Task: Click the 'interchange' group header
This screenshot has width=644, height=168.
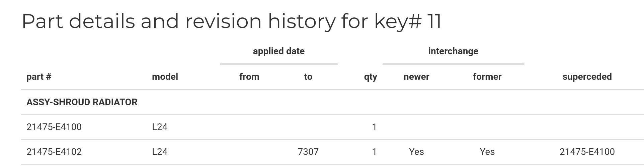Action: [x=453, y=51]
